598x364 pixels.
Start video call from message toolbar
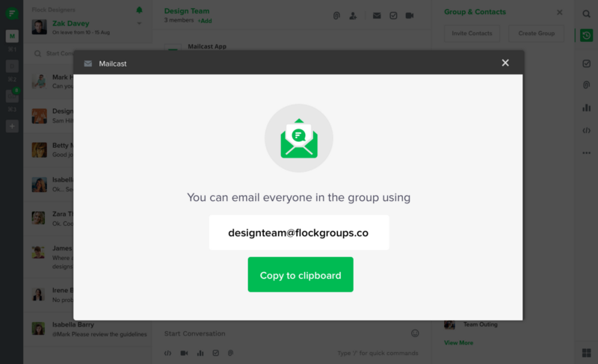[x=184, y=353]
